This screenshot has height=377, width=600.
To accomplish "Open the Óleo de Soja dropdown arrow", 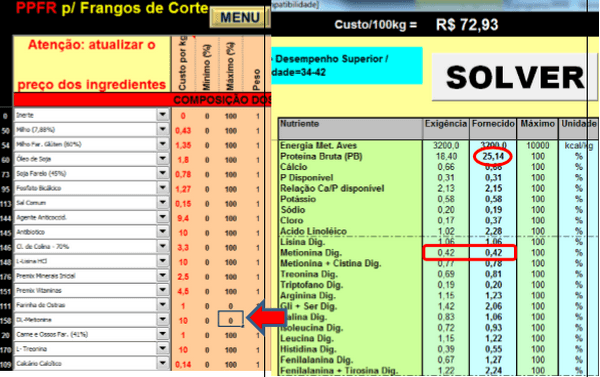I will (163, 158).
